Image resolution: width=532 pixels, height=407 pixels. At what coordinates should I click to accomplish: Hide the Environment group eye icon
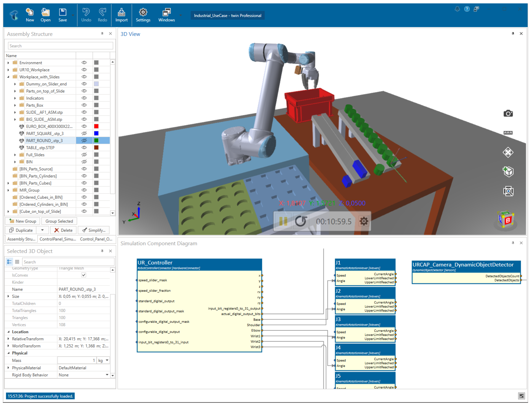point(84,63)
